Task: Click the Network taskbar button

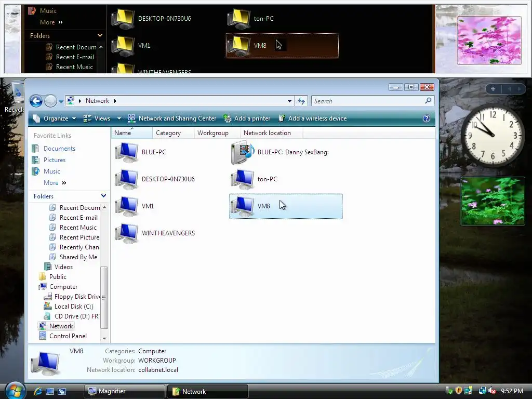Action: (208, 391)
